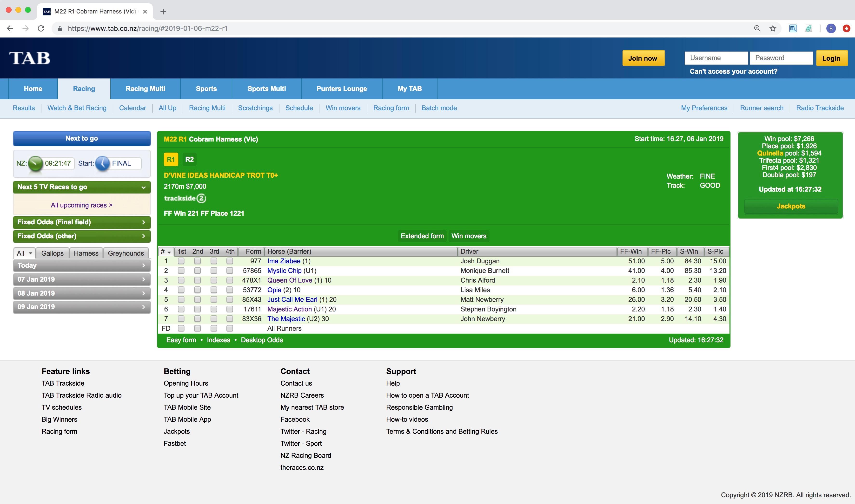Image resolution: width=855 pixels, height=504 pixels.
Task: Tick 2nd checkbox for Majestic Action
Action: tap(198, 309)
